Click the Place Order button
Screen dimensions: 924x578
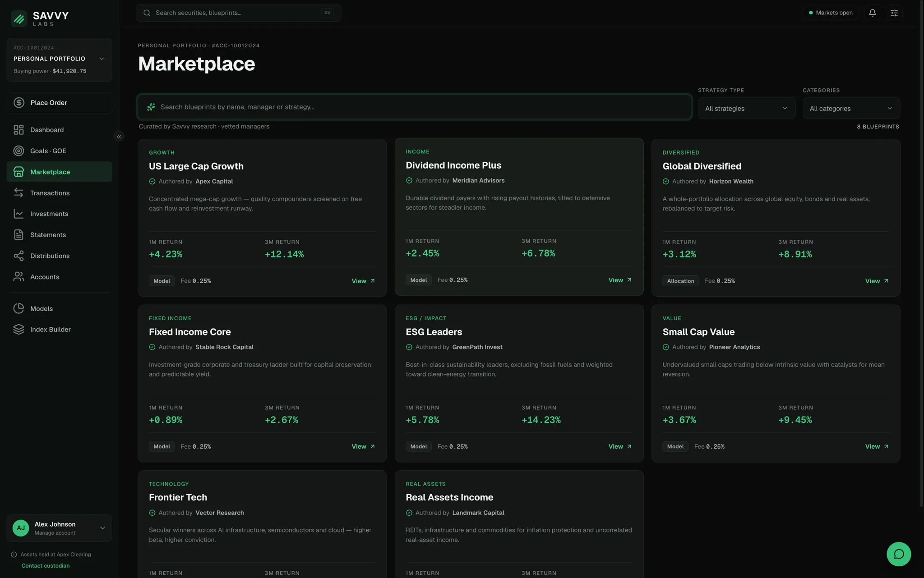[x=59, y=103]
